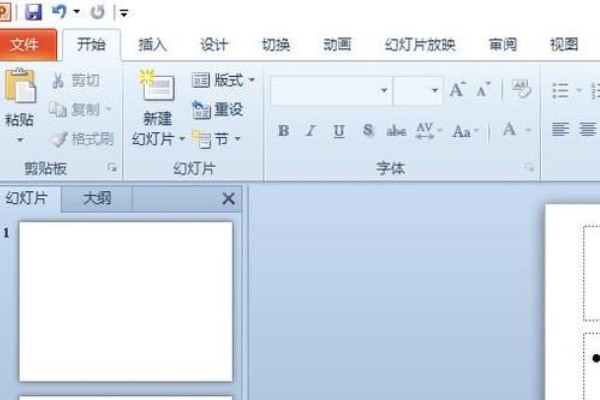Click 重设 (Reset) slide button
This screenshot has width=600, height=400.
[217, 110]
